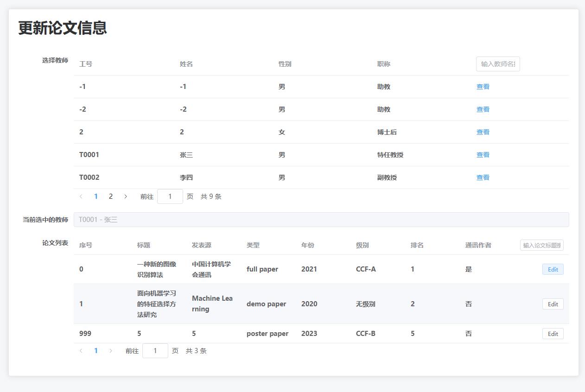Click the selected teacher field showing T0001 - 张三
This screenshot has width=585, height=392.
[x=323, y=219]
